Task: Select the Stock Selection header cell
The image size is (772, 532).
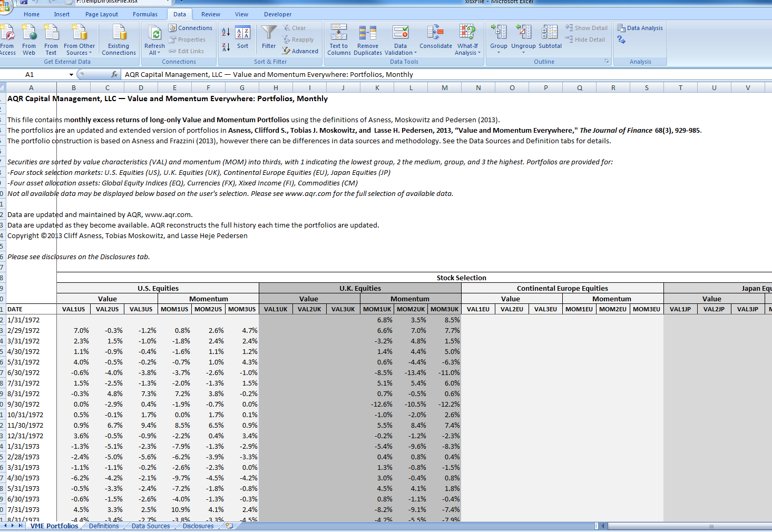Action: (x=462, y=278)
